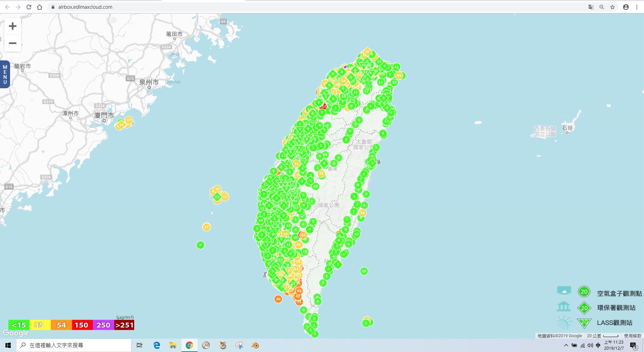644x352 pixels.
Task: Translate this page via Google Translate icon
Action: click(591, 7)
